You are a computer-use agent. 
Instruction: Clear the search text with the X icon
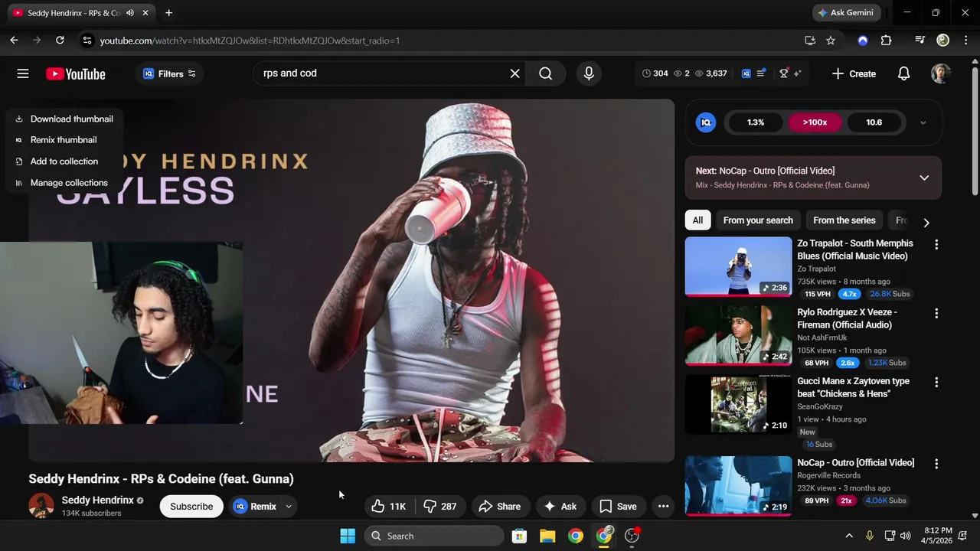point(515,73)
